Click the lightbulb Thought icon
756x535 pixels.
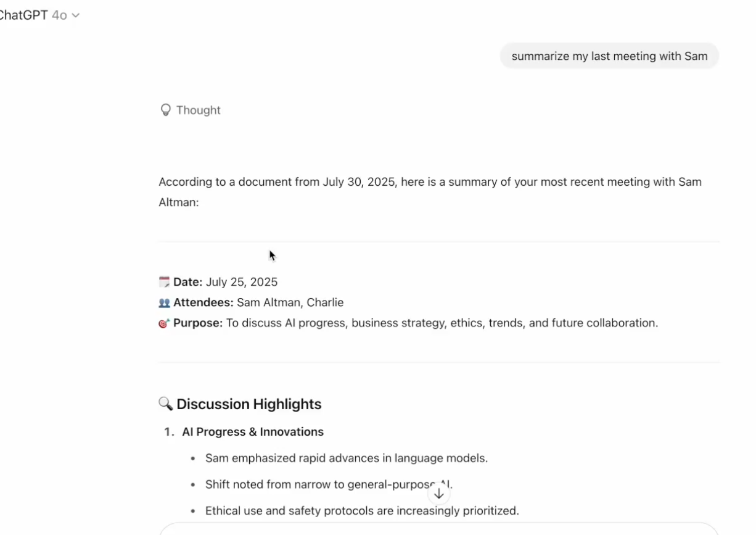coord(165,110)
